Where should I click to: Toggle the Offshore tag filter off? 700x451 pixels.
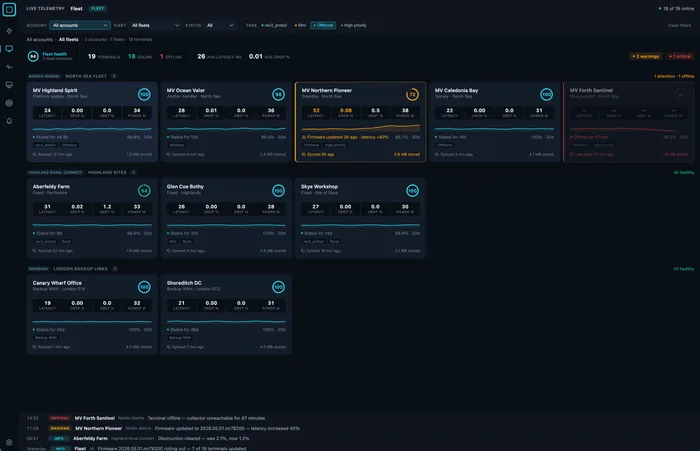point(323,25)
